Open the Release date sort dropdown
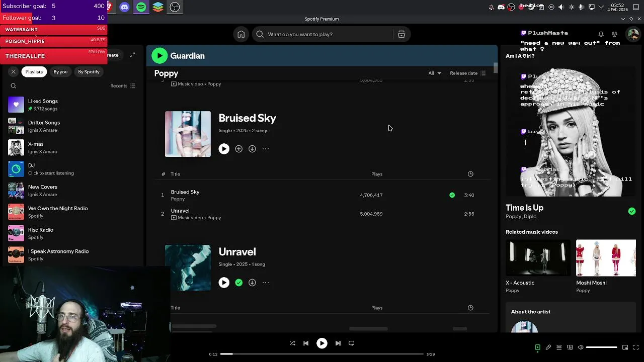This screenshot has height=362, width=644. coord(467,73)
